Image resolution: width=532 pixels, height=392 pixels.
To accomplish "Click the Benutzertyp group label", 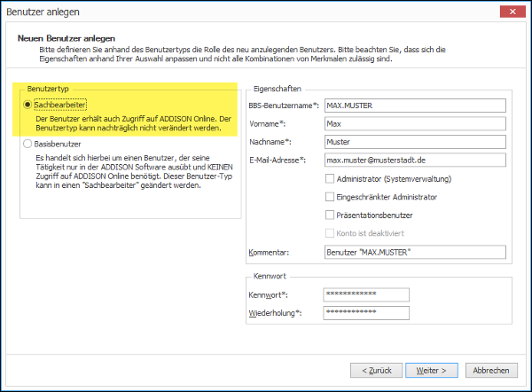I will [48, 89].
